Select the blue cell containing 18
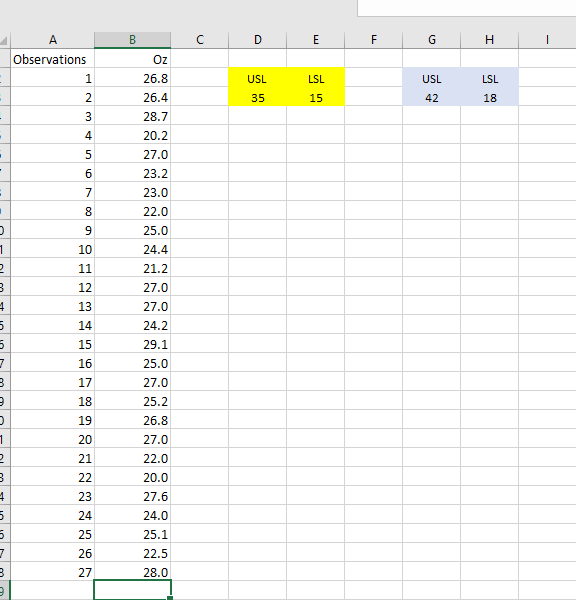This screenshot has height=600, width=576. pos(490,97)
